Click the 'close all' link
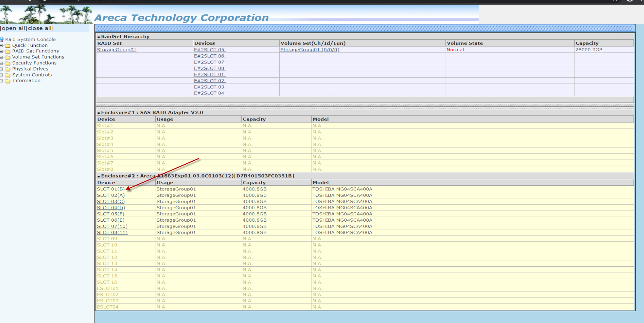Viewport: 644px width, 323px height. [40, 28]
